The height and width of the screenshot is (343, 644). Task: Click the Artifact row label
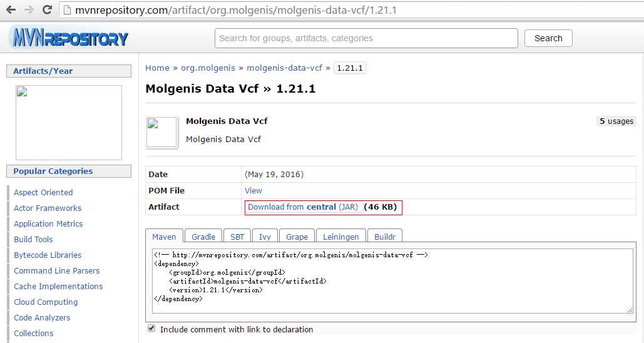(163, 207)
